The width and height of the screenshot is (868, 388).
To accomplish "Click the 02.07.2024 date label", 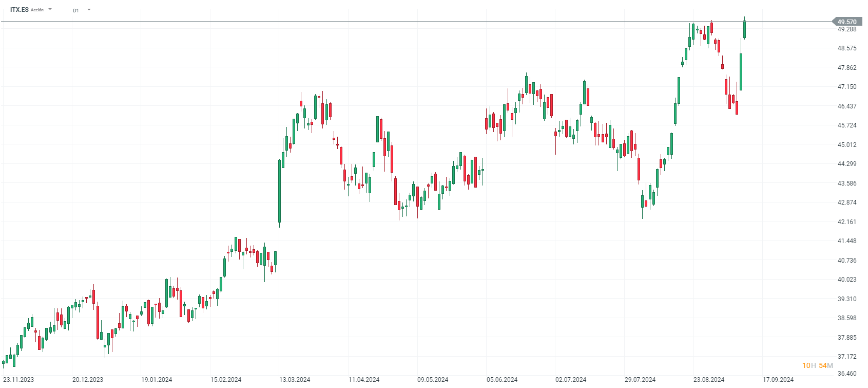I will pyautogui.click(x=571, y=380).
